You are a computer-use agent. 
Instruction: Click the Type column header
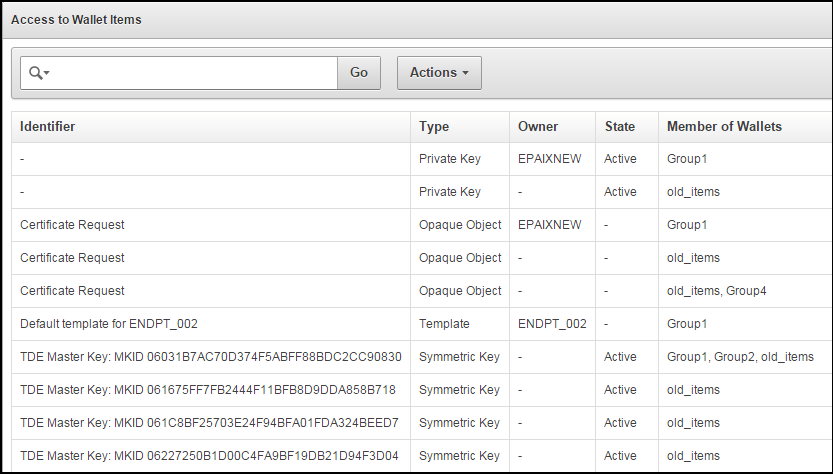(434, 127)
